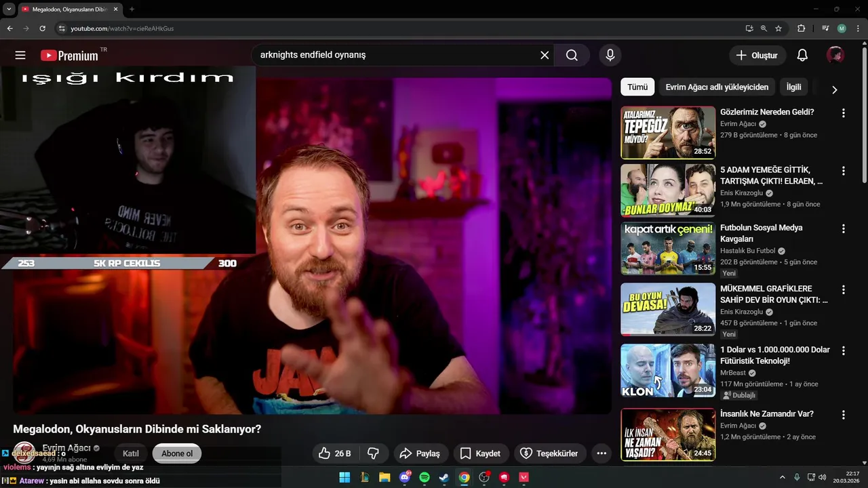
Task: Click the Paylaş share button
Action: click(420, 453)
